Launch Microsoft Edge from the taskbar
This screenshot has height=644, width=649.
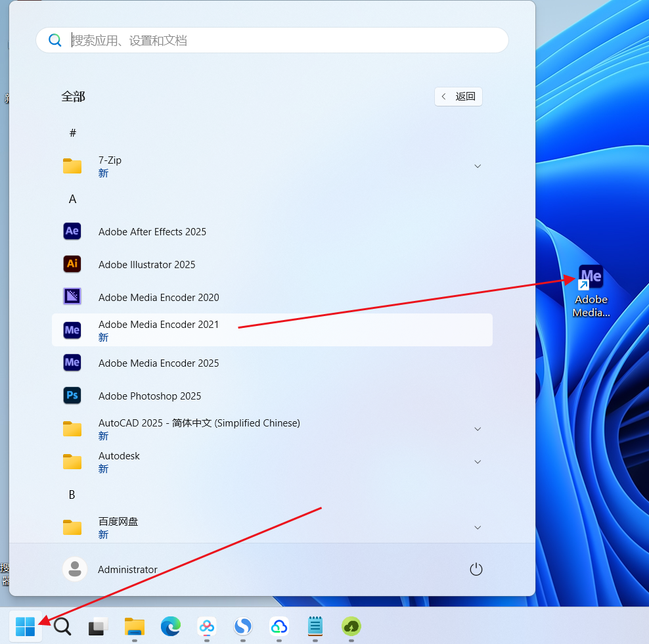171,626
